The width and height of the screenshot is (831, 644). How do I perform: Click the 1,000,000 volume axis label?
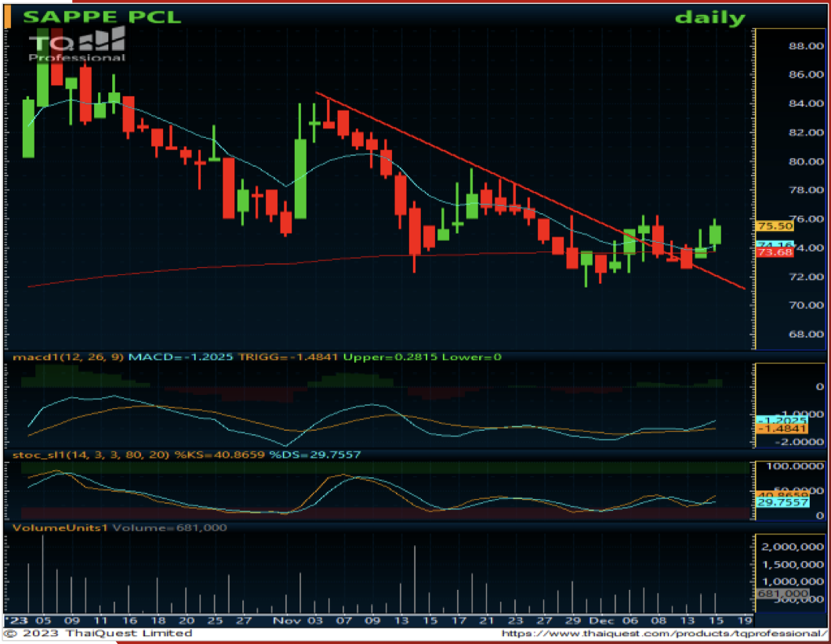[x=793, y=583]
